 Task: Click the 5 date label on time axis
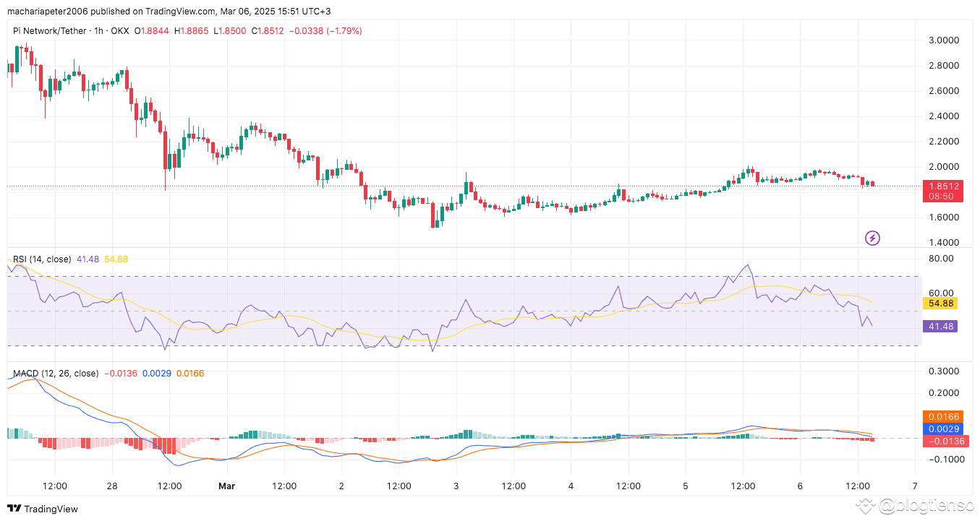point(686,486)
